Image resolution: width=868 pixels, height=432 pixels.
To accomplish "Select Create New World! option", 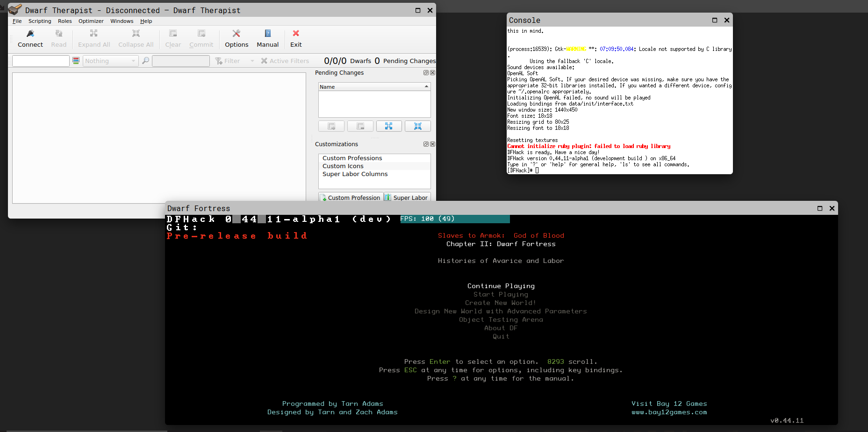I will click(501, 303).
